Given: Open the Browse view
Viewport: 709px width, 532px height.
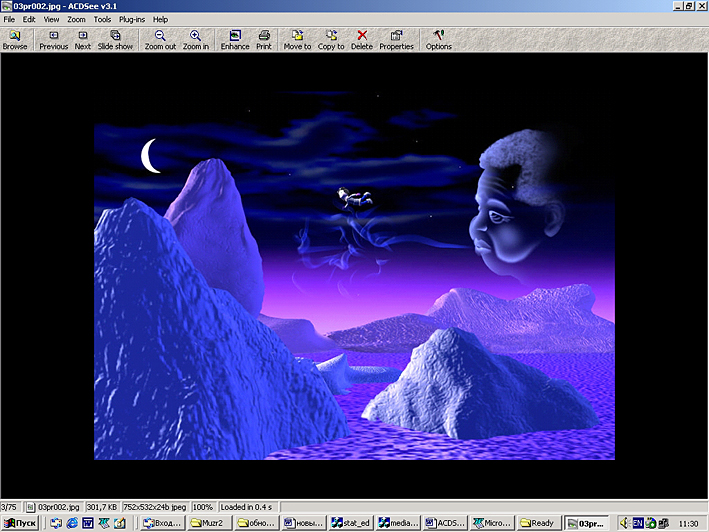Looking at the screenshot, I should pos(15,40).
